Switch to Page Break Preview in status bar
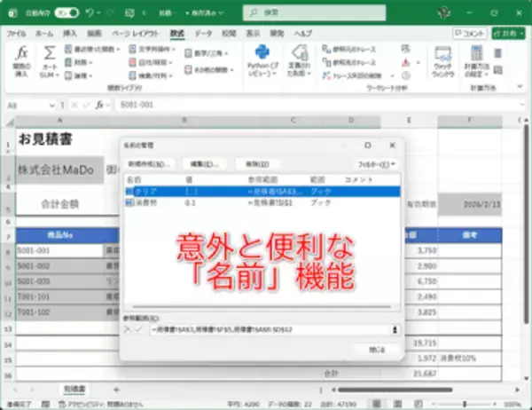The image size is (532, 410). [419, 404]
